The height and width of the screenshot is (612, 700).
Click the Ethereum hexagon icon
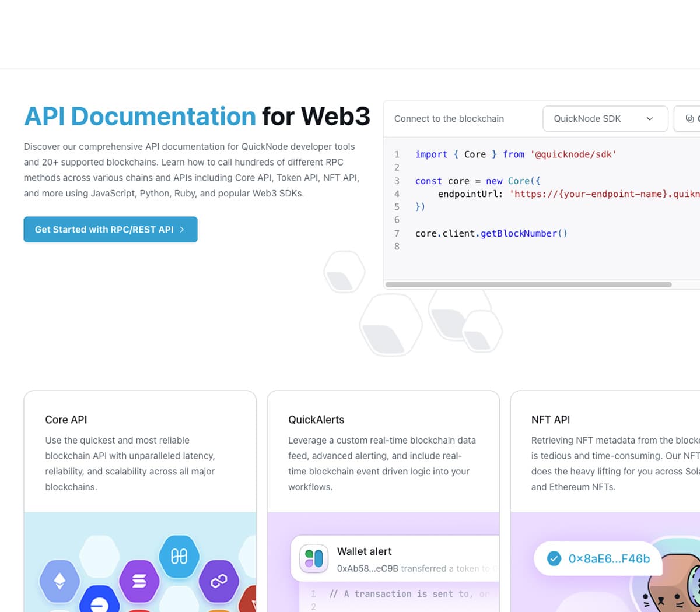tap(60, 581)
